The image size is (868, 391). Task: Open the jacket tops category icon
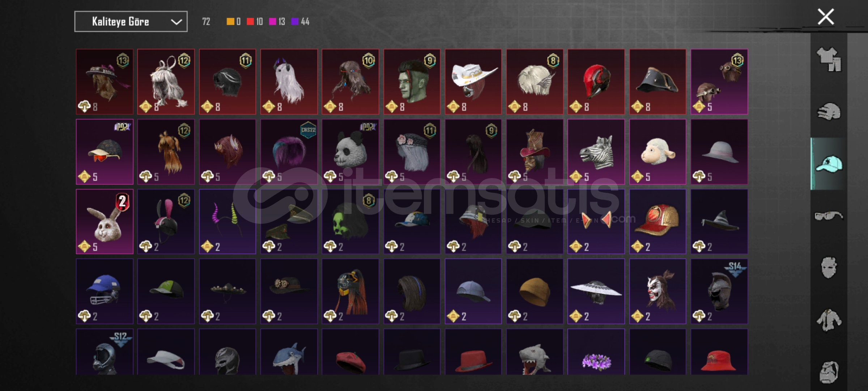pos(829,320)
